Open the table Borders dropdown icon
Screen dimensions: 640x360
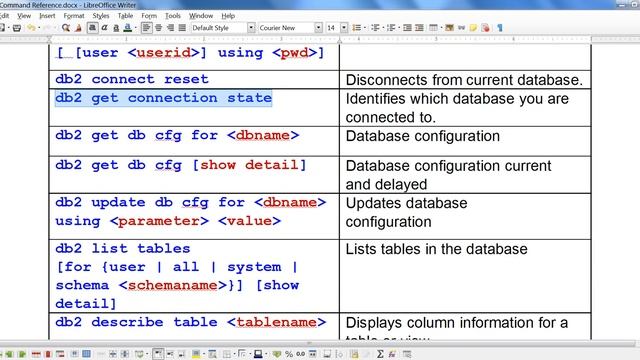click(227, 354)
